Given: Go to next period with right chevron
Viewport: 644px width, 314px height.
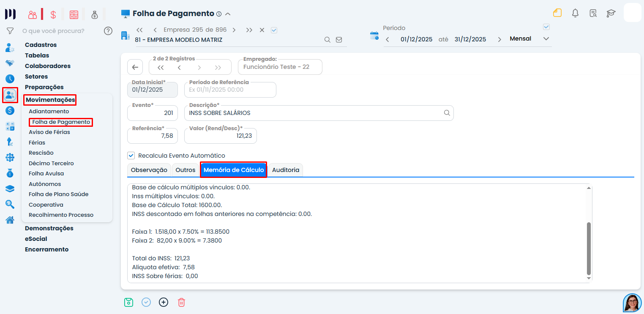Looking at the screenshot, I should (x=499, y=39).
